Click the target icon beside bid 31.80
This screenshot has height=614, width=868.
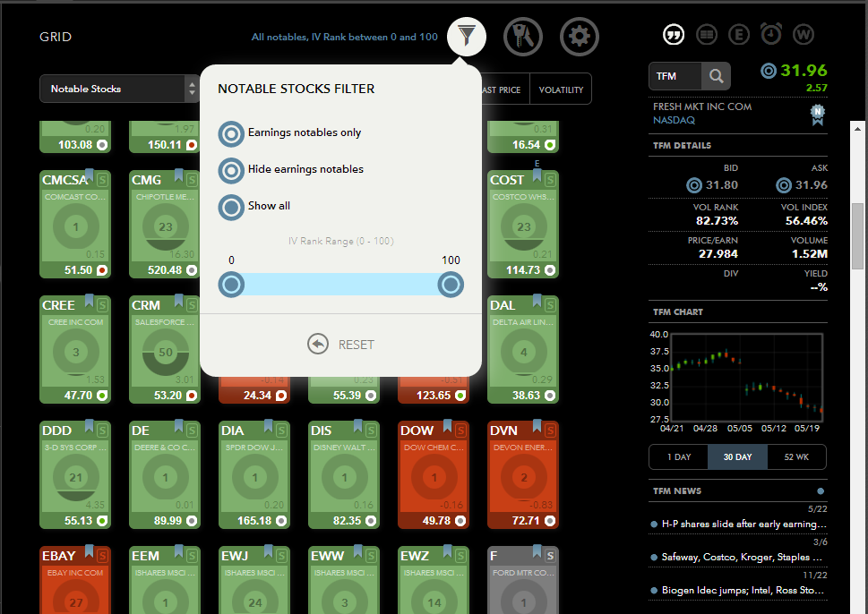694,185
